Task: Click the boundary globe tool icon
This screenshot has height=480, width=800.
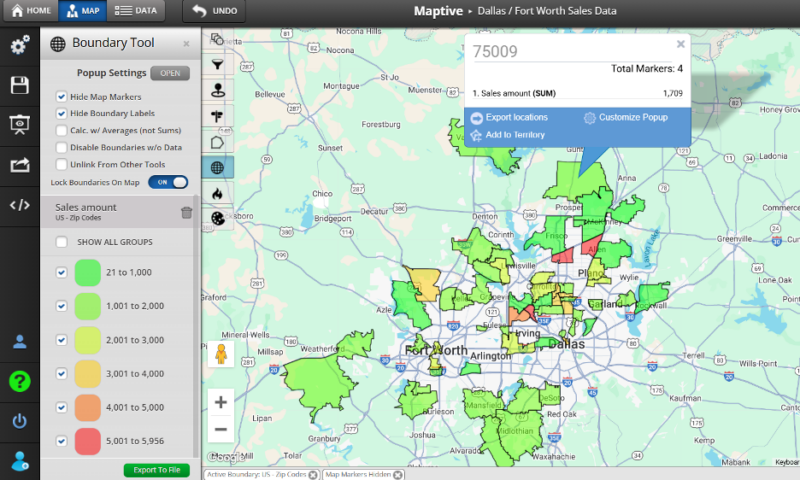Action: [x=217, y=167]
